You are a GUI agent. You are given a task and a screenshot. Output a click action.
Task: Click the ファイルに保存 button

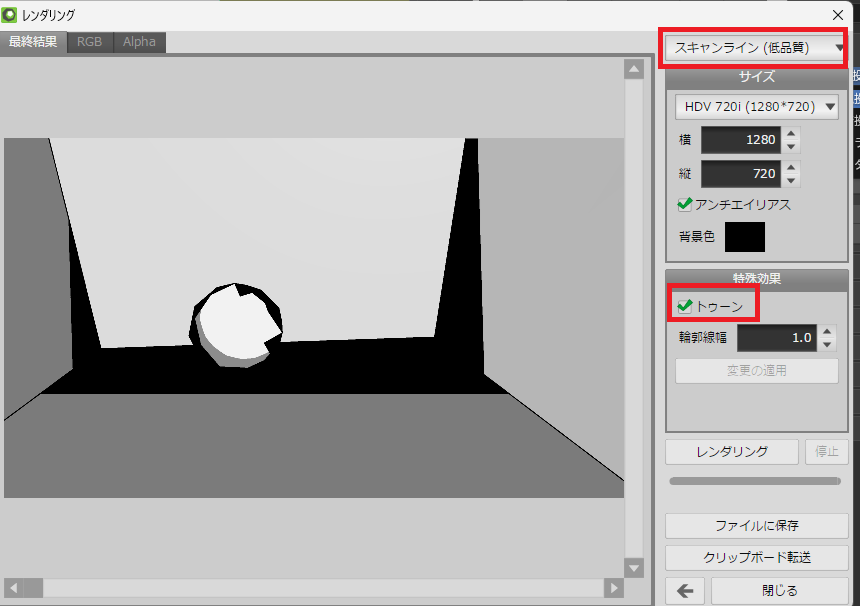(756, 525)
